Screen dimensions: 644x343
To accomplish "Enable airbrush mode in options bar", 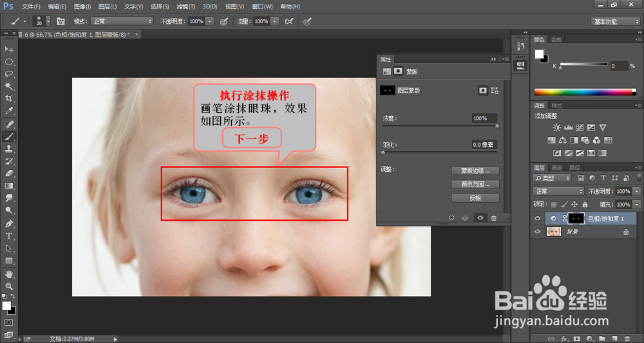I will click(x=289, y=21).
